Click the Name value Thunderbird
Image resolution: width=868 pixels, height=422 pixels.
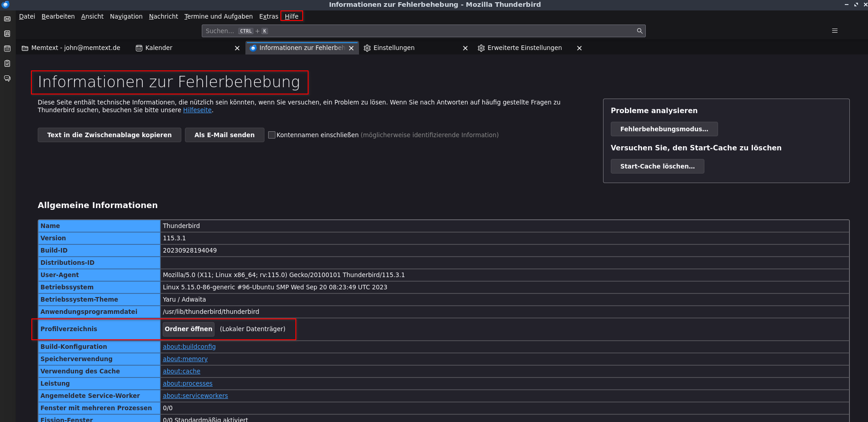(181, 226)
